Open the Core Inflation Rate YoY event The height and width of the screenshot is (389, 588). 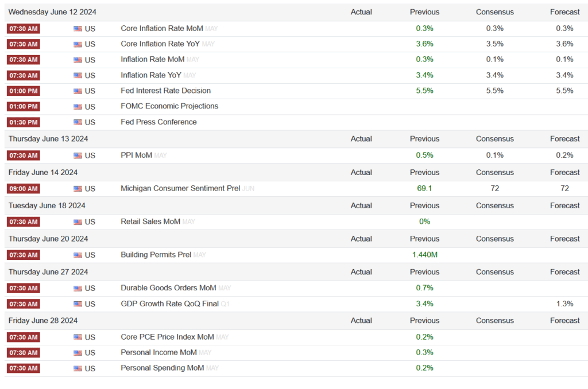point(160,44)
